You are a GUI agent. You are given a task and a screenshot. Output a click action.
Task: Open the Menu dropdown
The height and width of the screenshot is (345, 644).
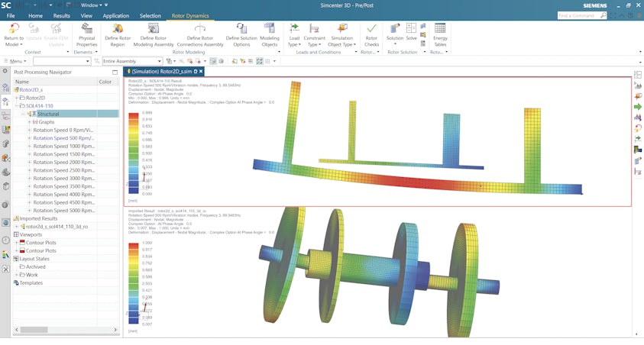15,61
